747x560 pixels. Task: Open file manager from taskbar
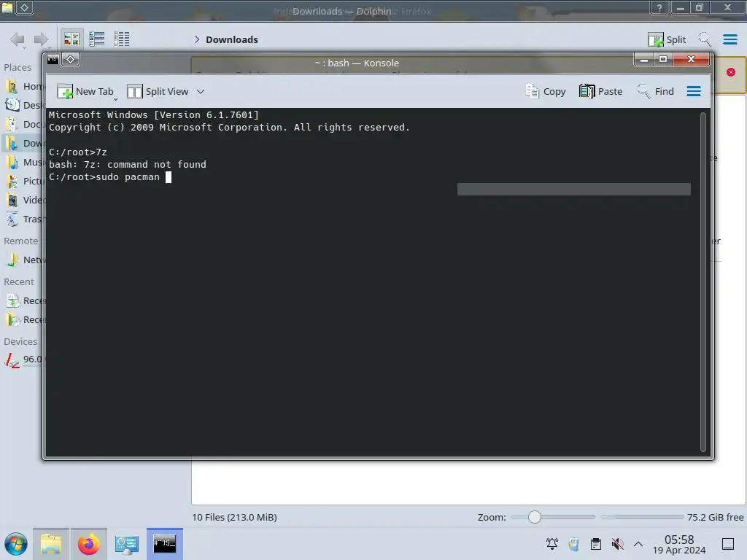[x=51, y=544]
